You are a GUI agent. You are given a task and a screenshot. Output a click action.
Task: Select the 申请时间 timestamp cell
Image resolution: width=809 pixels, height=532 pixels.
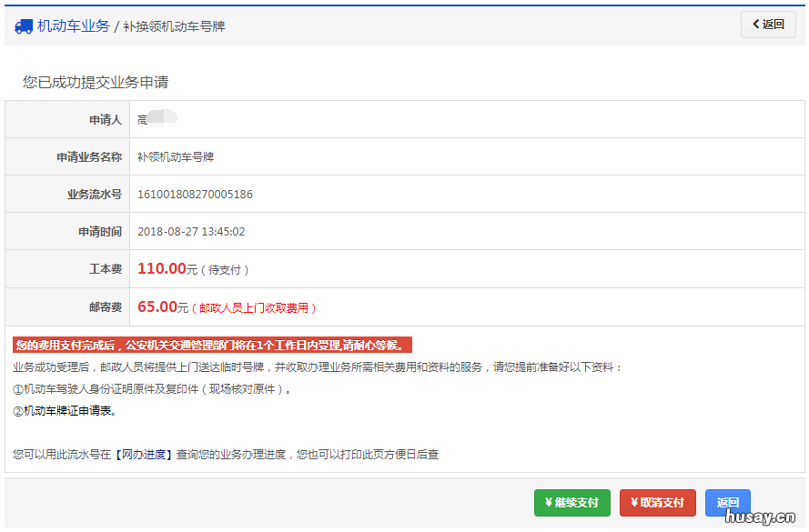pyautogui.click(x=193, y=231)
